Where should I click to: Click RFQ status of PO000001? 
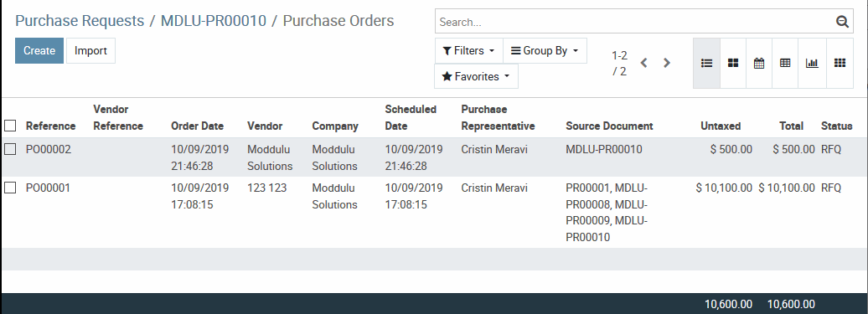click(x=831, y=188)
